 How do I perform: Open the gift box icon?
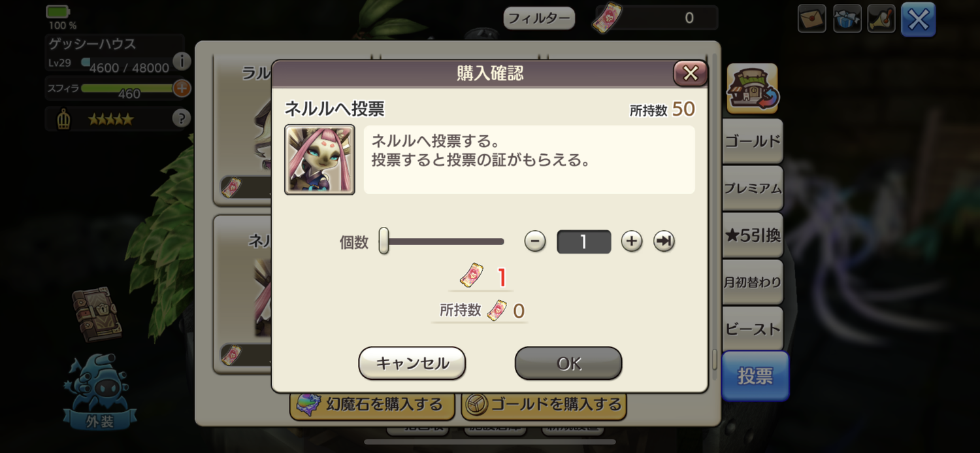coord(847,19)
